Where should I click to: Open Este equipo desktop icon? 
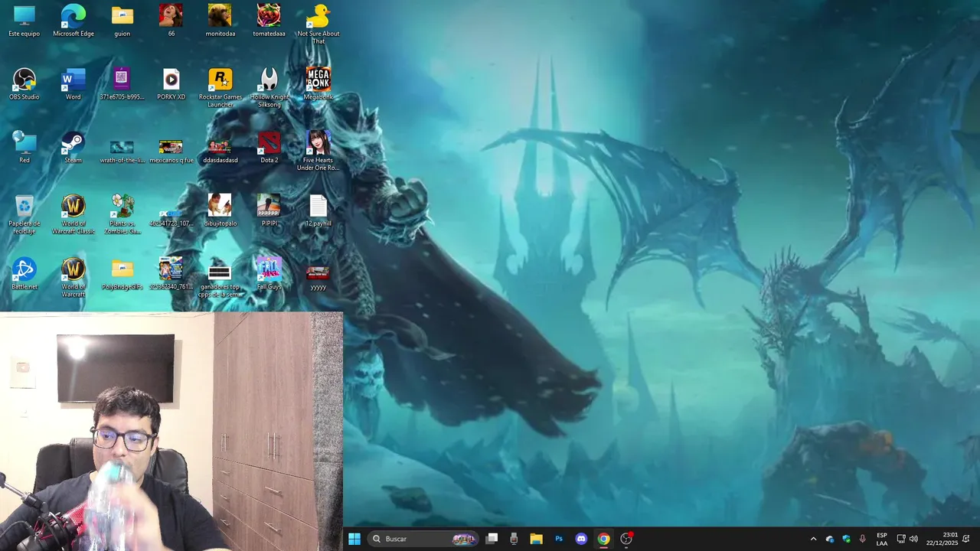tap(24, 21)
